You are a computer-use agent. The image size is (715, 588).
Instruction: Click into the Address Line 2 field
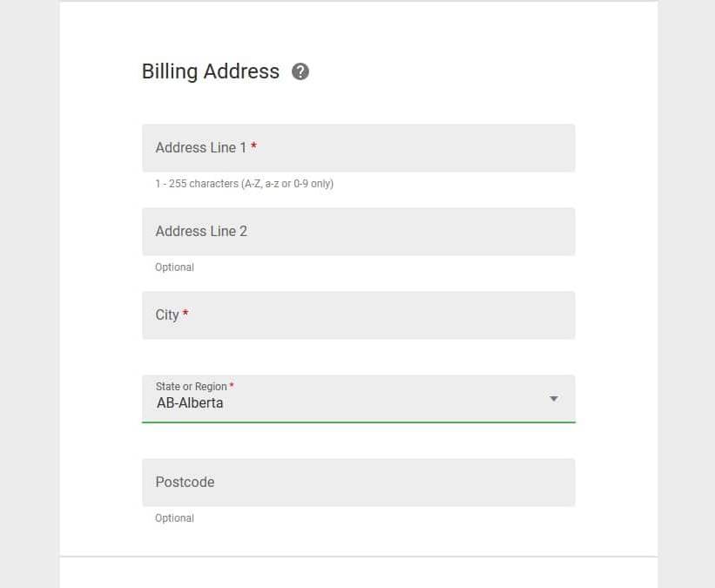pos(359,232)
